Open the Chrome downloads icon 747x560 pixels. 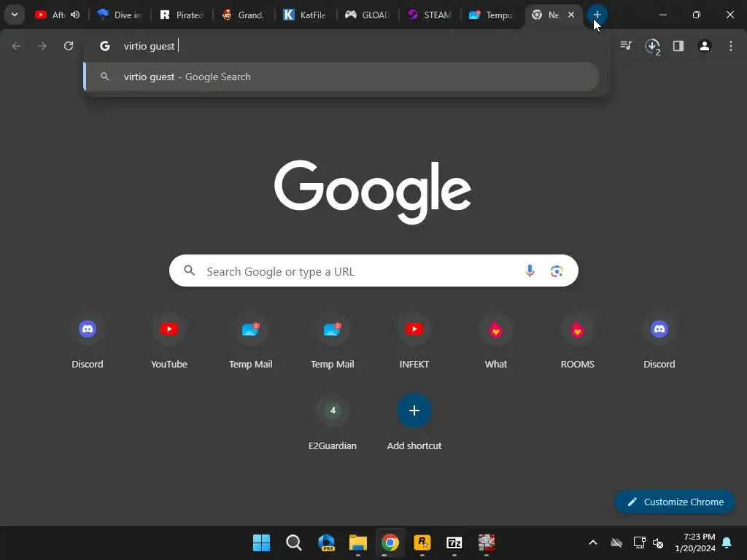[652, 46]
